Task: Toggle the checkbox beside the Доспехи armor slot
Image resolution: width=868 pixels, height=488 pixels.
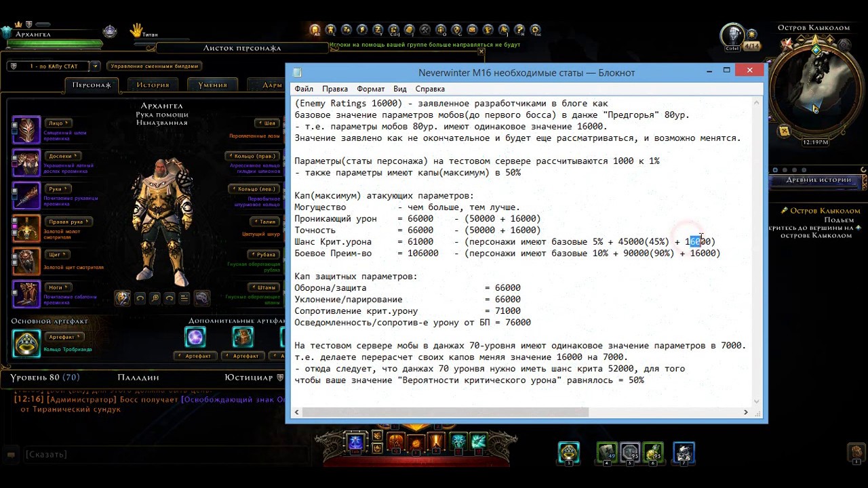Action: (14, 157)
